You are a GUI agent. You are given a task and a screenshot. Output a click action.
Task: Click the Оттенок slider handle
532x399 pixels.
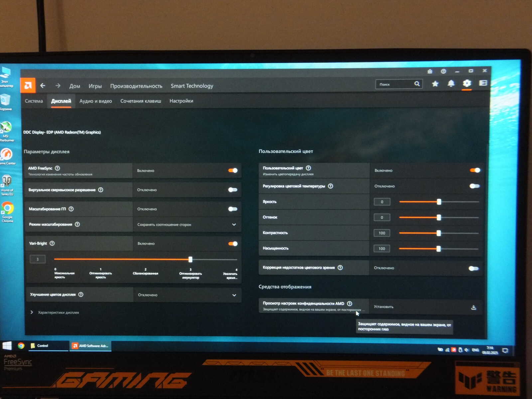click(x=439, y=217)
